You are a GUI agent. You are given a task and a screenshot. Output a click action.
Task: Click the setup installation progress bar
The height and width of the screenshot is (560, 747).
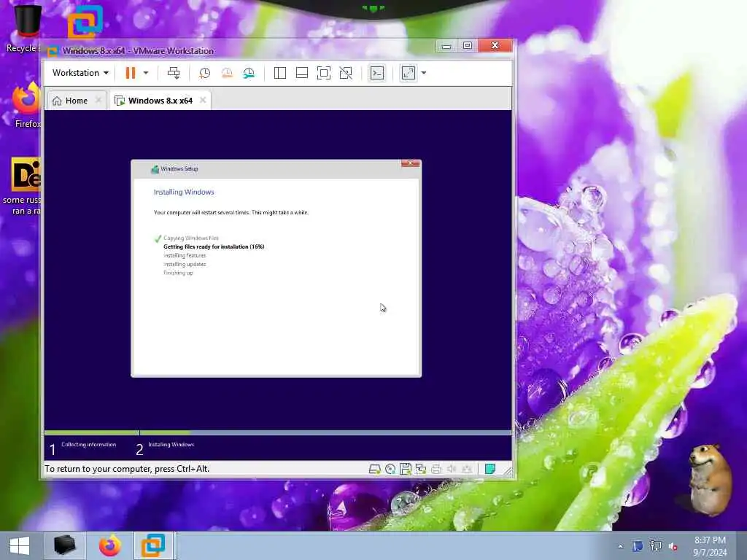pyautogui.click(x=278, y=433)
